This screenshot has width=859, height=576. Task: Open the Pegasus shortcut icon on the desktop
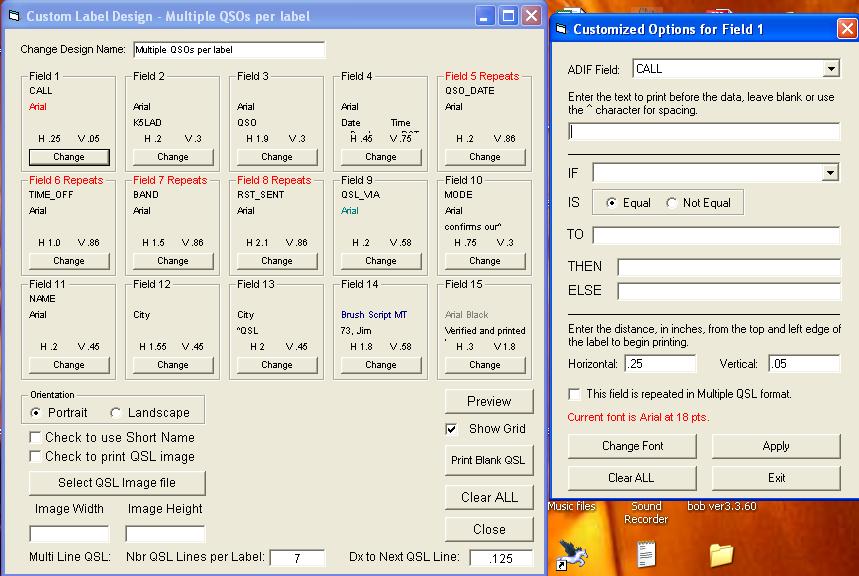571,554
